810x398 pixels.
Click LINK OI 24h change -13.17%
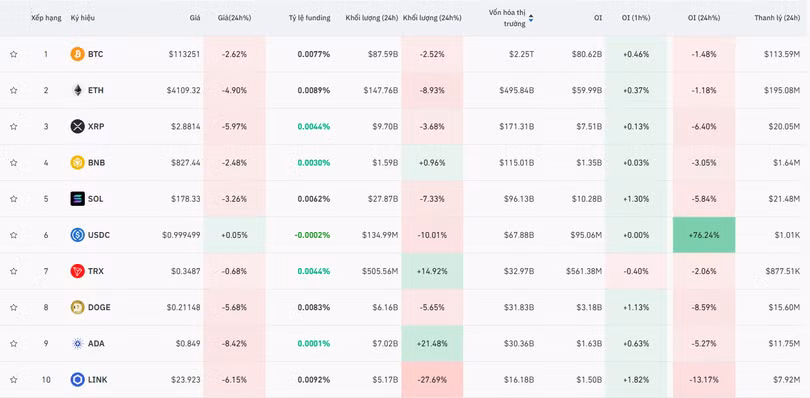704,379
